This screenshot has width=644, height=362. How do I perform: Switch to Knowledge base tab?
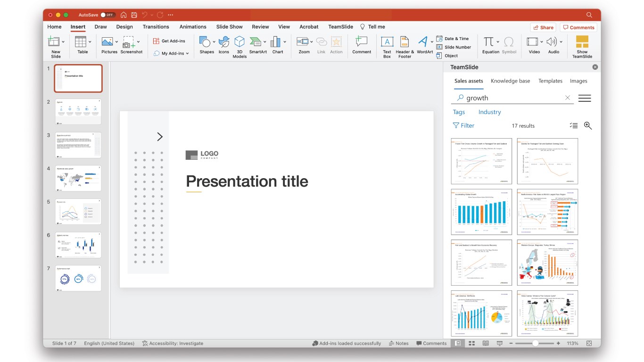510,81
